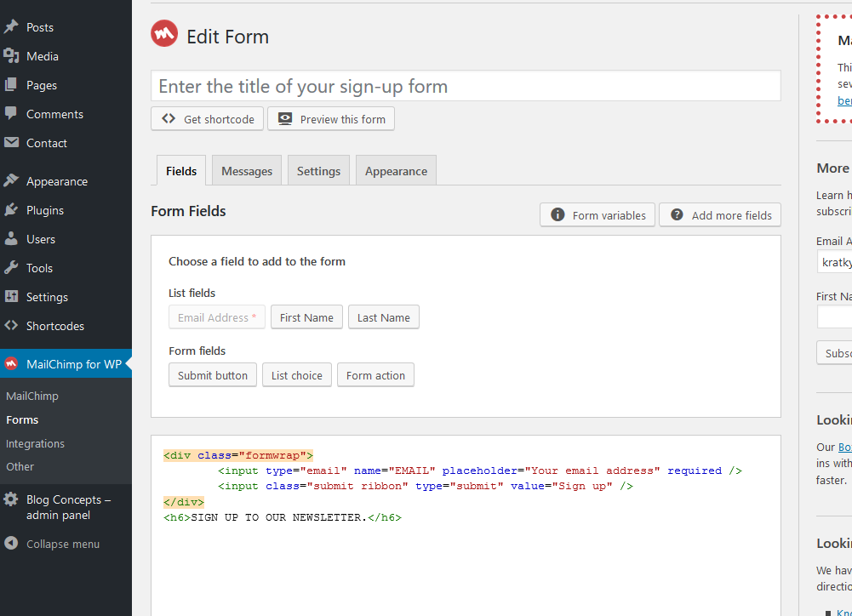Click the Posts pushpin icon in sidebar

click(11, 27)
